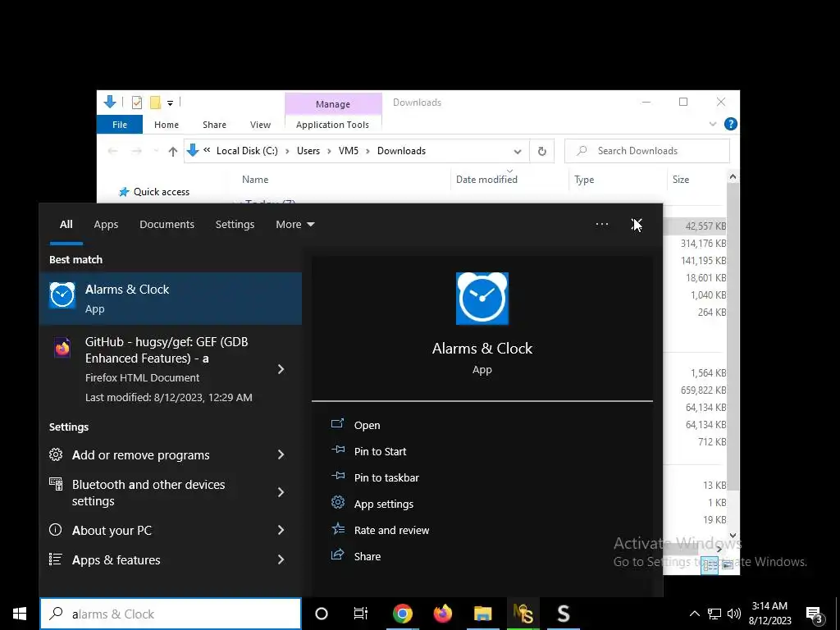This screenshot has width=840, height=630.
Task: Select the Settings search filter tab
Action: (235, 225)
